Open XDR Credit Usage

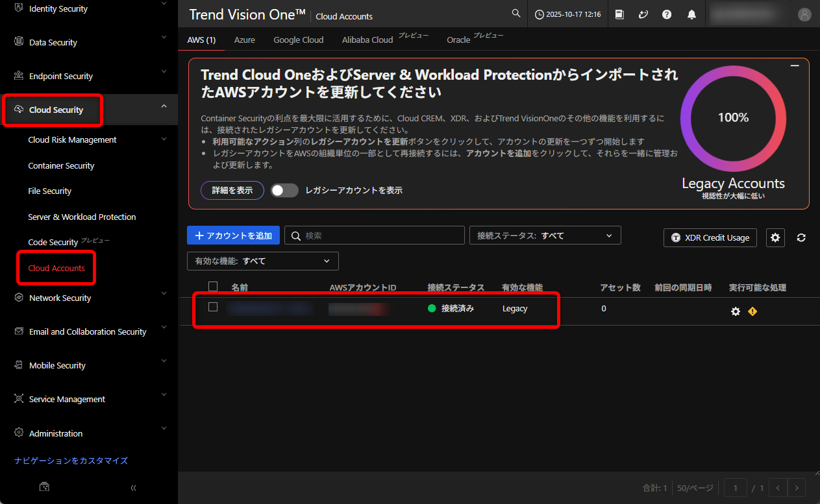(710, 237)
